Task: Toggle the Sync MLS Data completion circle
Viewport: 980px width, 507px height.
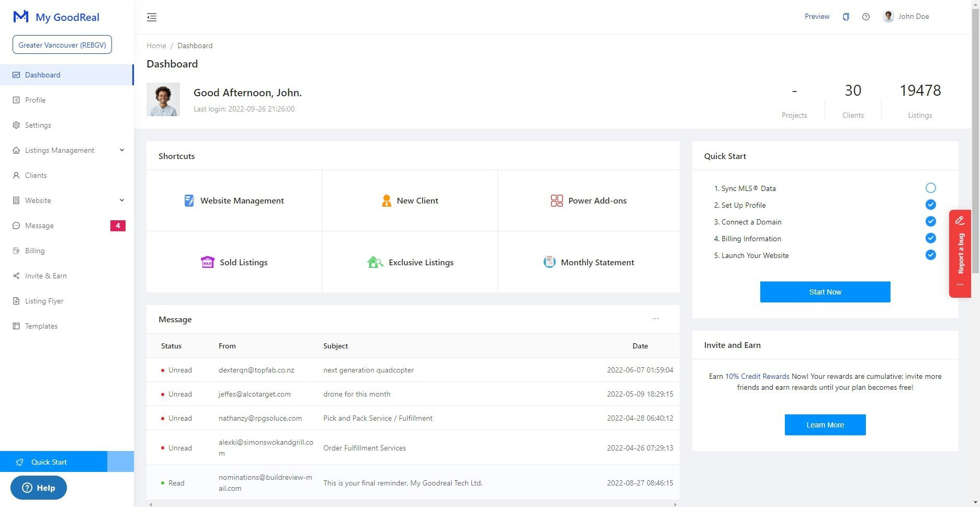Action: point(930,188)
